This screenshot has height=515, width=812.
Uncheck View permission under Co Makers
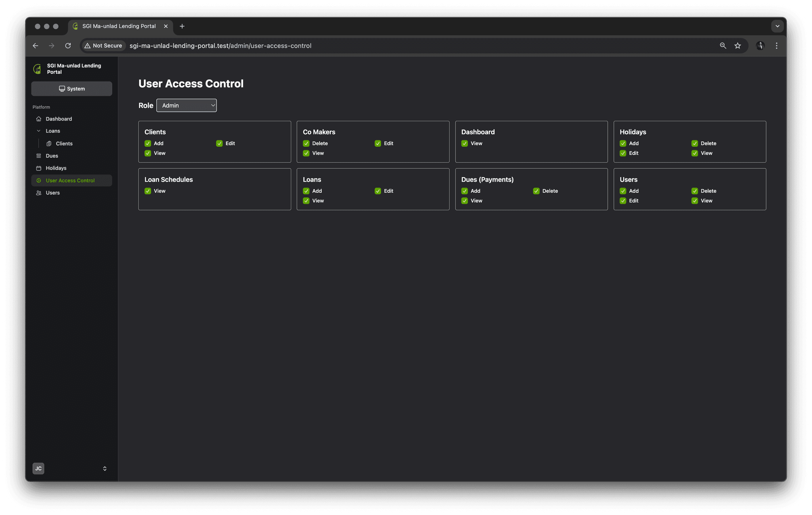[306, 153]
